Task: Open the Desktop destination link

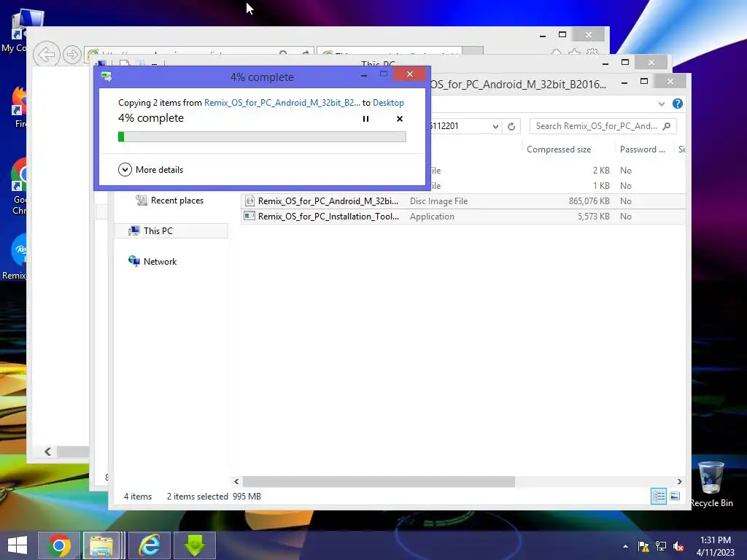Action: [x=388, y=103]
